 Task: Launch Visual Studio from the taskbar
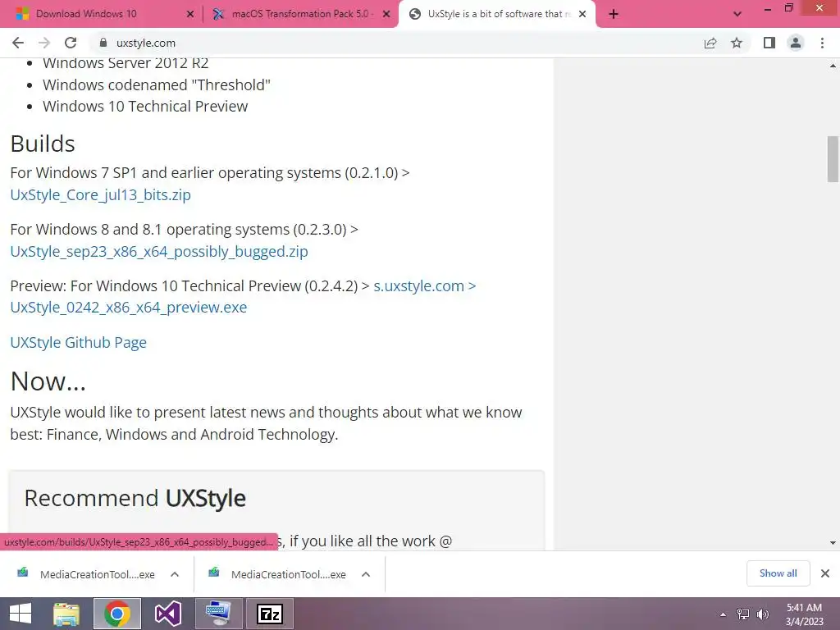[x=167, y=614]
